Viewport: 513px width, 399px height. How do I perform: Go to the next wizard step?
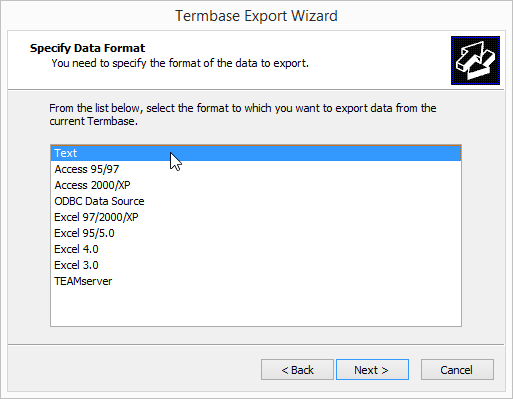tap(372, 369)
